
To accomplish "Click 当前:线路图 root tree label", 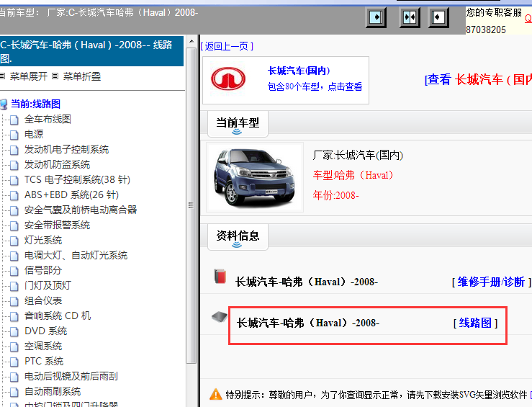I will coord(35,104).
